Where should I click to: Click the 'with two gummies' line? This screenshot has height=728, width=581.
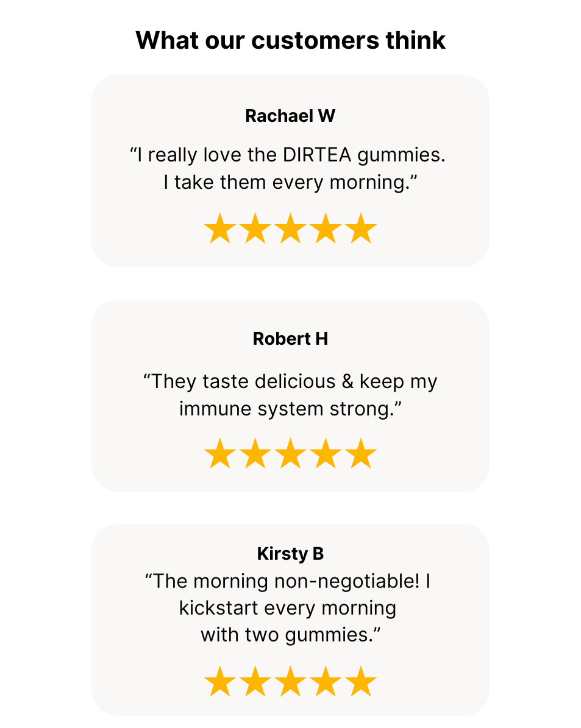(290, 635)
